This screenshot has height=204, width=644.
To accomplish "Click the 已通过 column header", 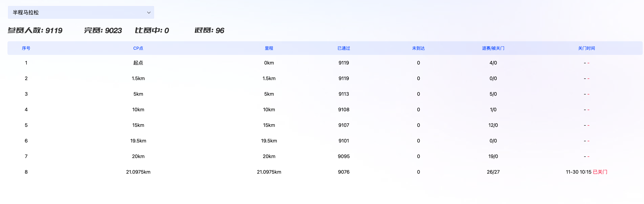I will point(343,48).
